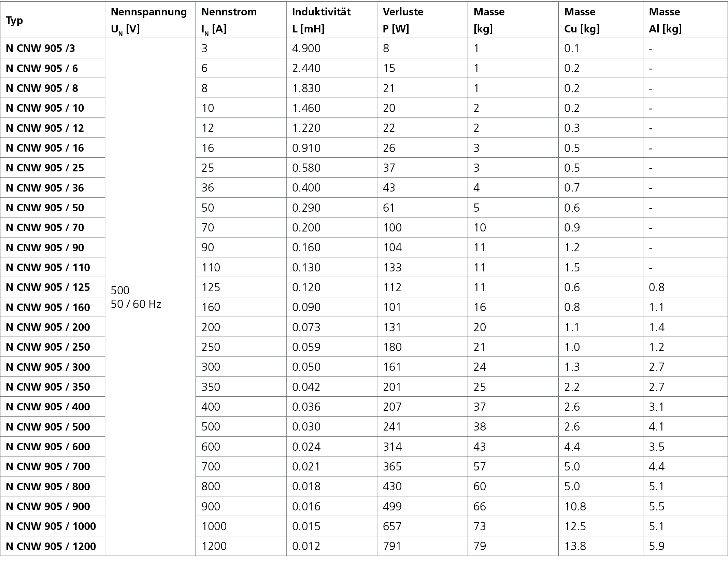Click aluminium mass 5.9
The image size is (728, 563).
click(x=657, y=546)
